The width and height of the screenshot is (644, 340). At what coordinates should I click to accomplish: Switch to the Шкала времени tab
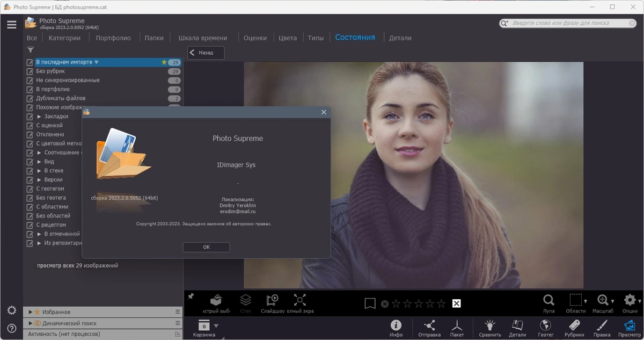pyautogui.click(x=203, y=38)
